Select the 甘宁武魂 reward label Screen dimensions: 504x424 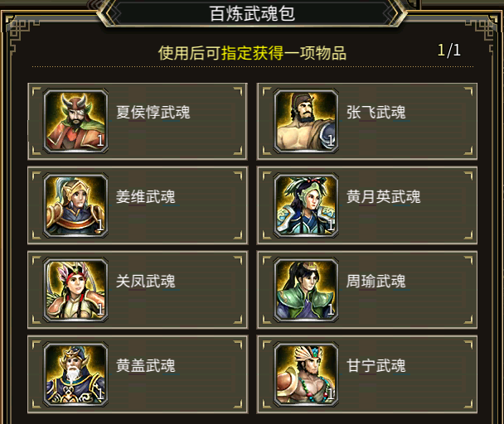[x=376, y=365]
